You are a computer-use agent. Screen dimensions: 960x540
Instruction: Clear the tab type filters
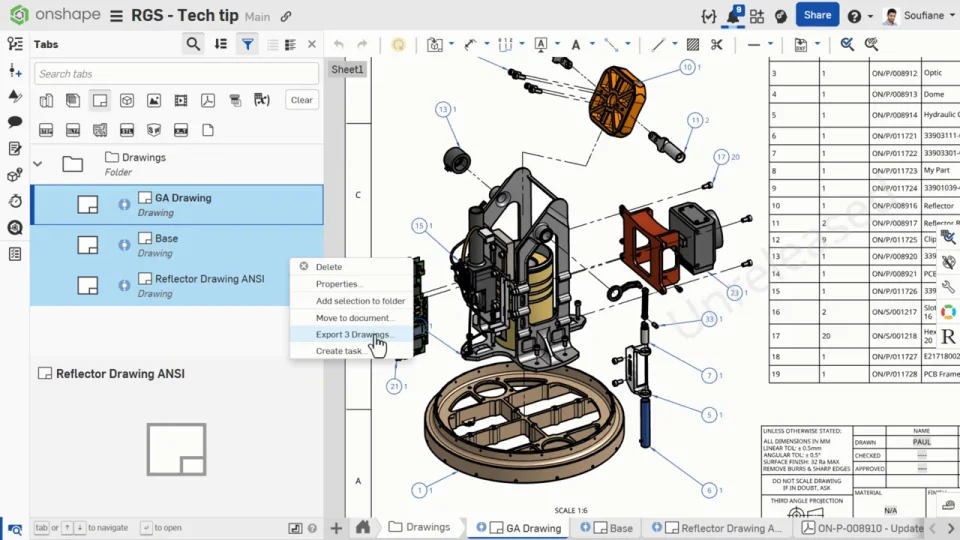(301, 100)
